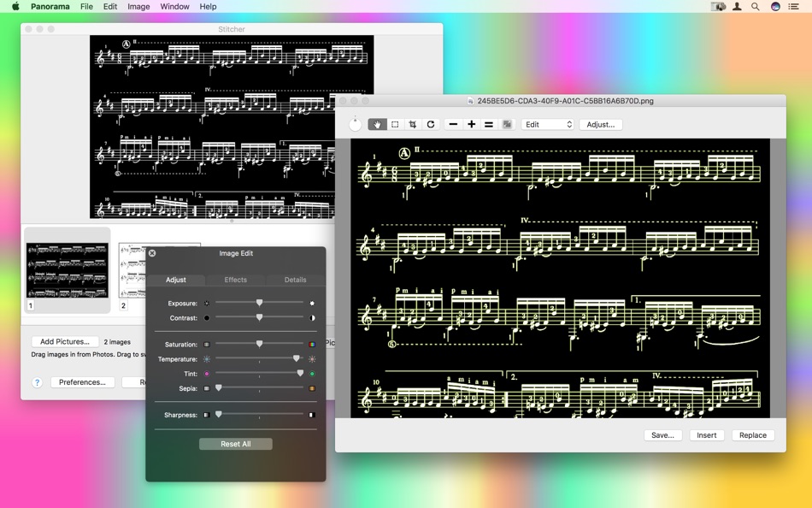Click the Replace button

coord(753,435)
